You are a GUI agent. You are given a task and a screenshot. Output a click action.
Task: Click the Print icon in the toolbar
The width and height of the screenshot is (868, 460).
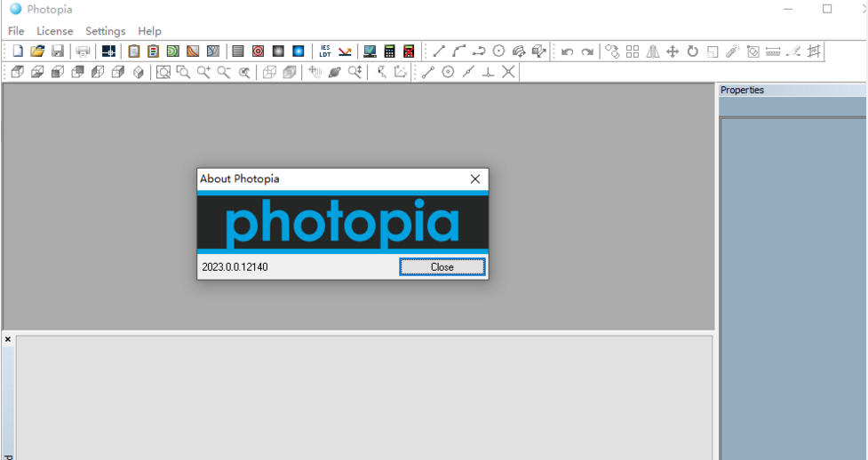[x=83, y=52]
